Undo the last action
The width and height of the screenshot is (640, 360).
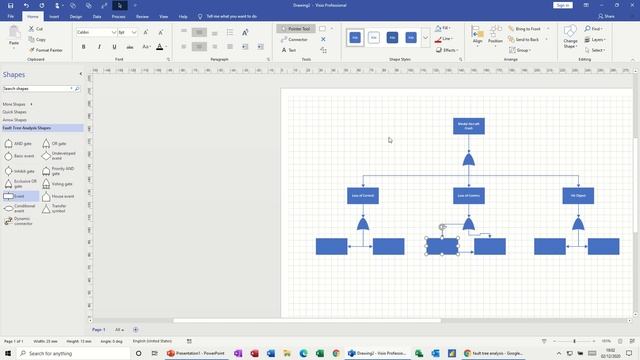coord(26,5)
